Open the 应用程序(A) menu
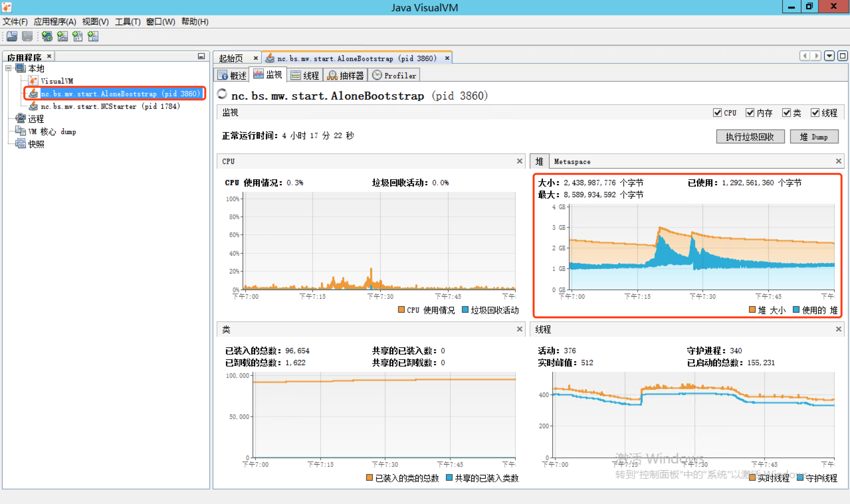 coord(55,22)
